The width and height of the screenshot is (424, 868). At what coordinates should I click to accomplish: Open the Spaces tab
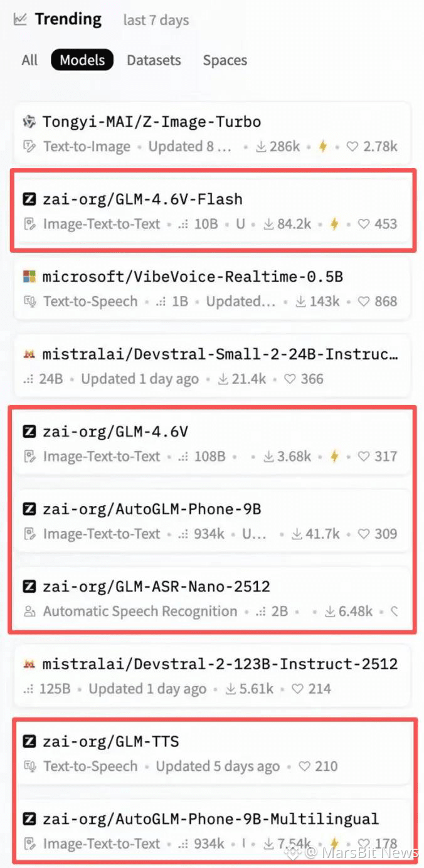(x=225, y=60)
